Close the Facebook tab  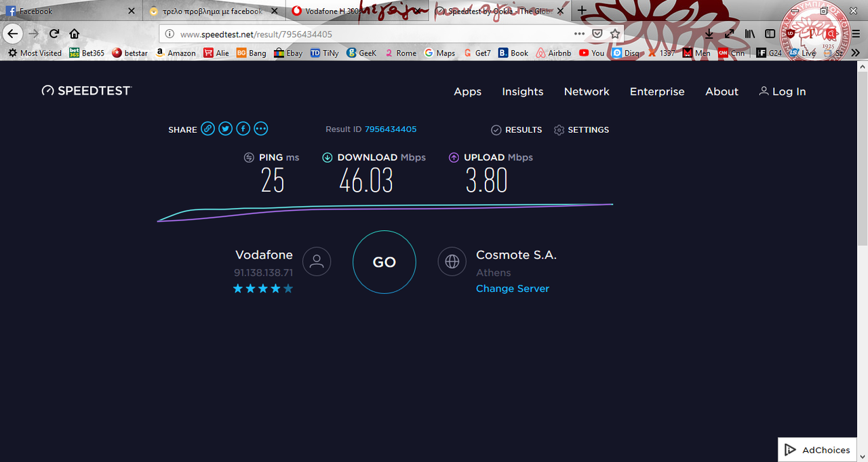pyautogui.click(x=132, y=11)
